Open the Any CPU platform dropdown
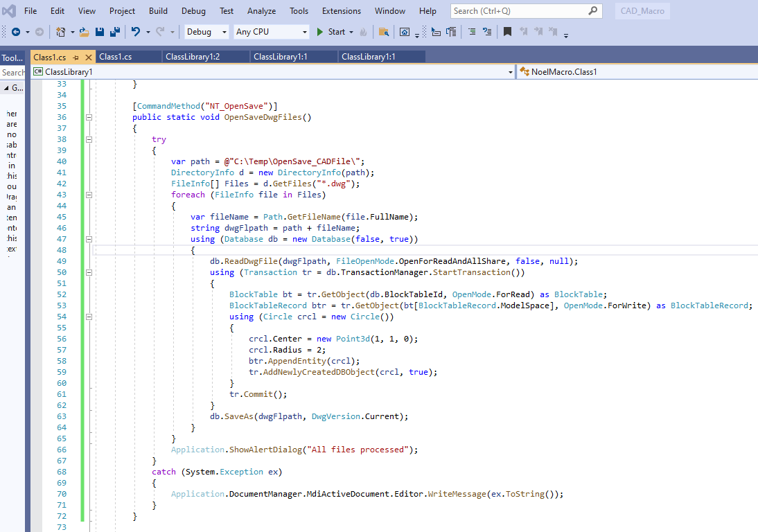This screenshot has width=758, height=532. pyautogui.click(x=304, y=32)
